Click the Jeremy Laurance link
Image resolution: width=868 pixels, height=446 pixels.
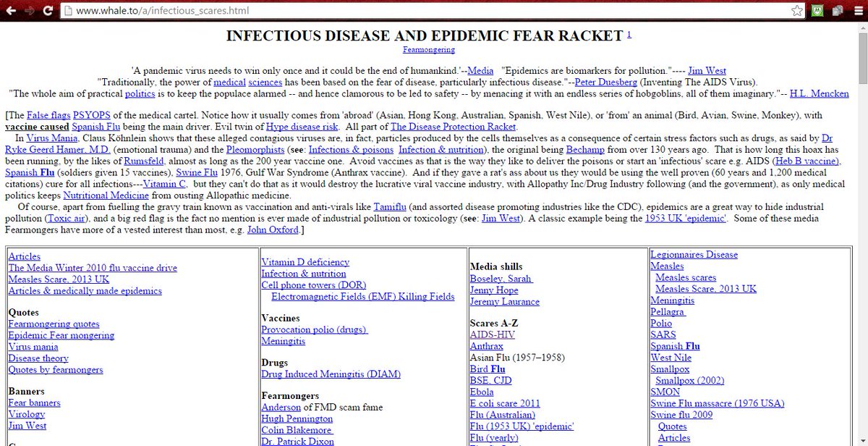505,302
